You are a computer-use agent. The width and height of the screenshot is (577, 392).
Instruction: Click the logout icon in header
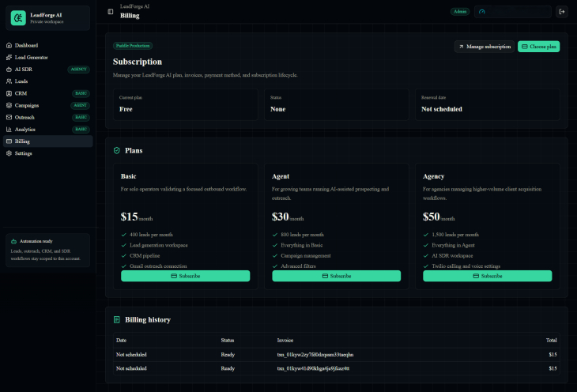[561, 12]
